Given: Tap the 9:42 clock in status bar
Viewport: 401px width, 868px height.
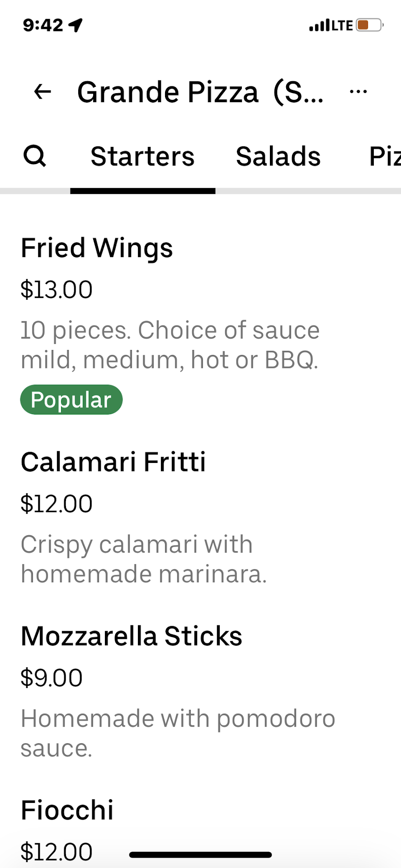Looking at the screenshot, I should click(x=43, y=25).
